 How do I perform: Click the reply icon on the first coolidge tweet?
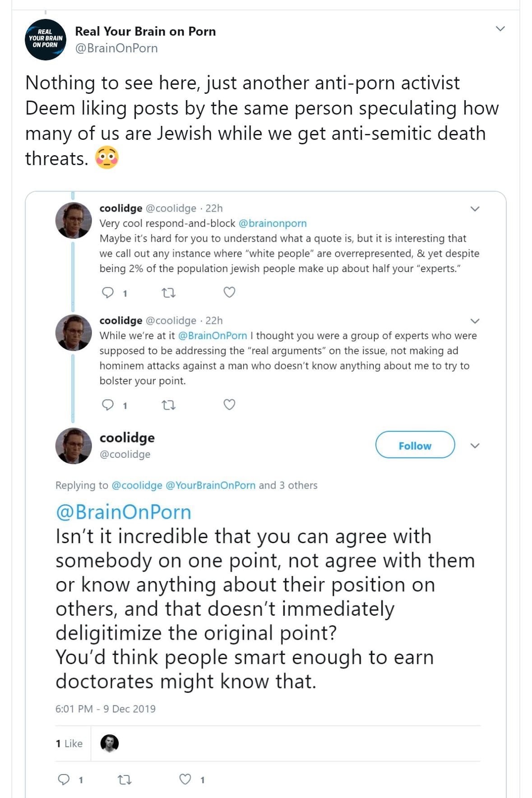(108, 293)
